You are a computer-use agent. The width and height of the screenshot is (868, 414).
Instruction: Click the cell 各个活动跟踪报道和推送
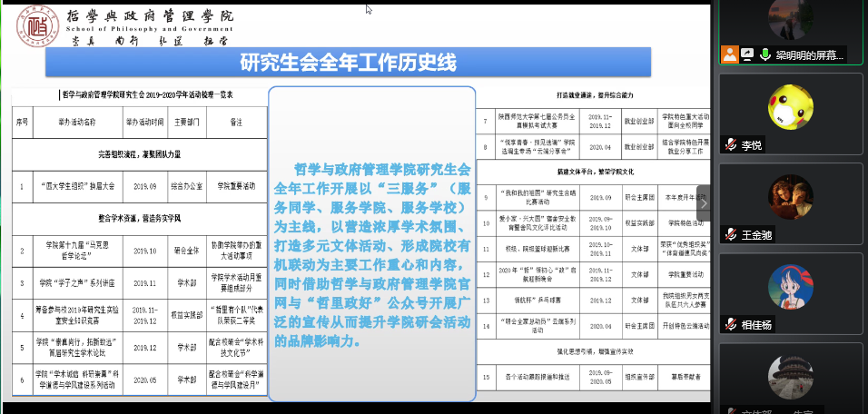click(x=537, y=377)
